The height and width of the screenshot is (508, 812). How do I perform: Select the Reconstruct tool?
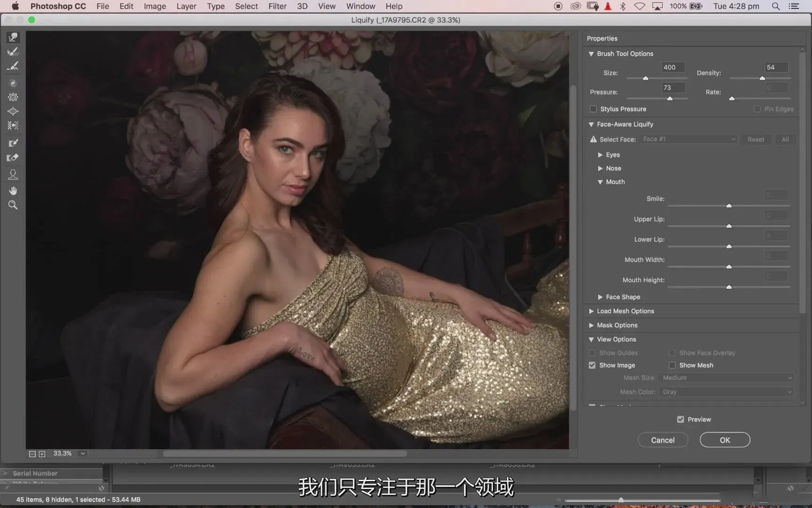click(x=13, y=52)
